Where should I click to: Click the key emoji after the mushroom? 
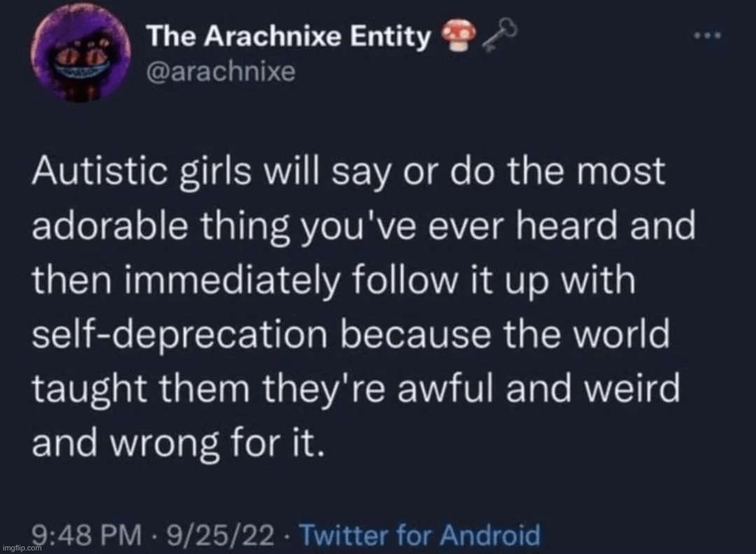click(499, 36)
